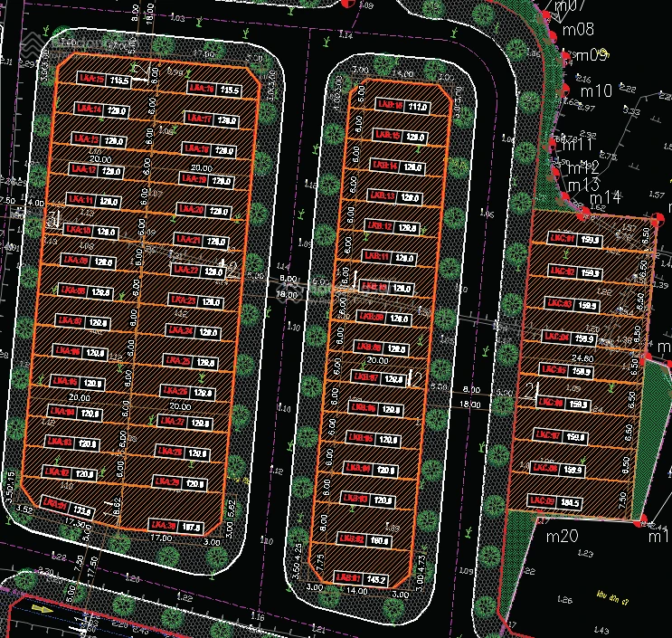
Task: Click the m08 boundary marker label
Action: [x=578, y=29]
